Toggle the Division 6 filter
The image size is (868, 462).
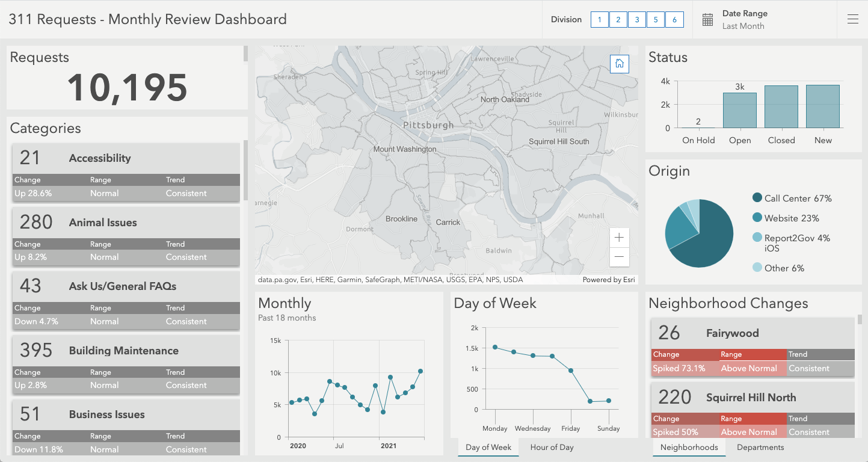(x=674, y=19)
